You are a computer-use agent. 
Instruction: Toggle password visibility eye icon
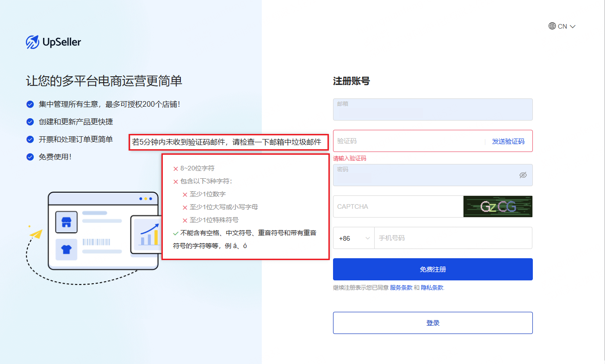tap(523, 175)
